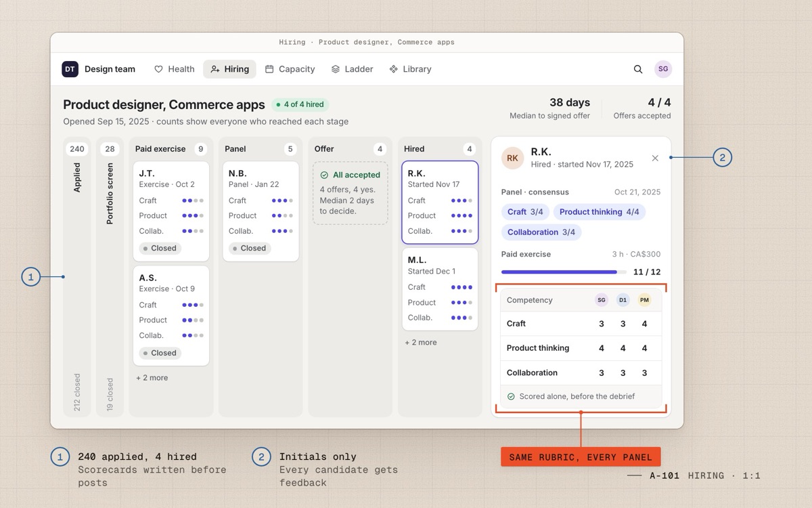Screen dimensions: 812x508
Task: Open M.L. hired candidate card
Action: (440, 289)
